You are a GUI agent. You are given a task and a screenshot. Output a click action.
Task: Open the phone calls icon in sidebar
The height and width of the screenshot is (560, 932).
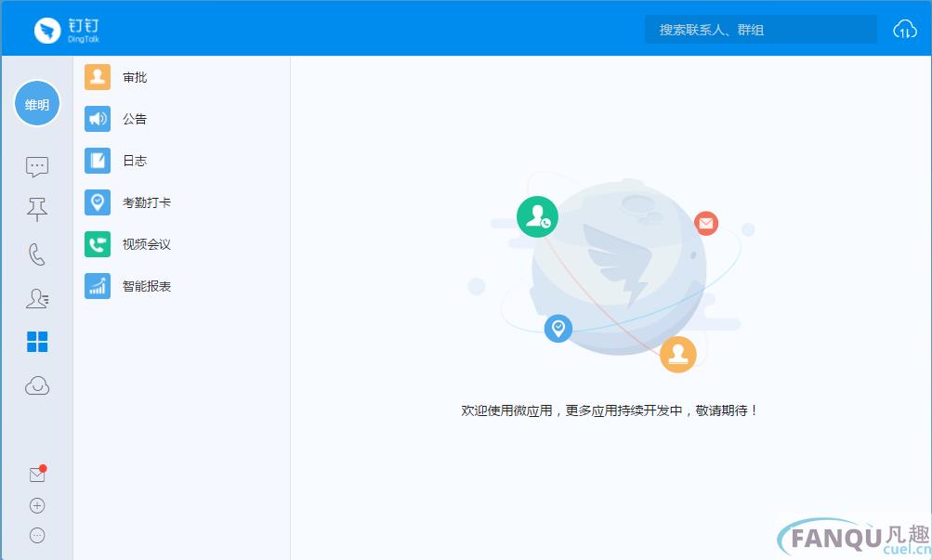[37, 254]
